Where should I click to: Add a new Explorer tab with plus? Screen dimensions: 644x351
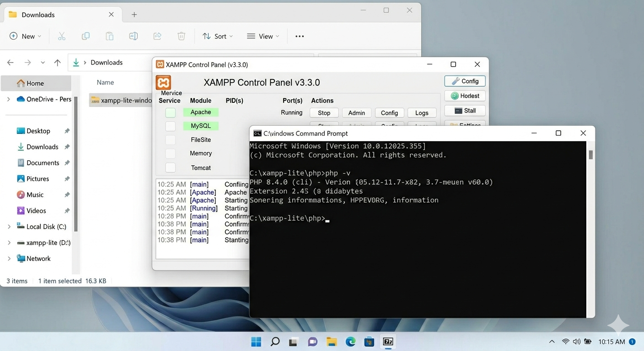[x=134, y=15]
